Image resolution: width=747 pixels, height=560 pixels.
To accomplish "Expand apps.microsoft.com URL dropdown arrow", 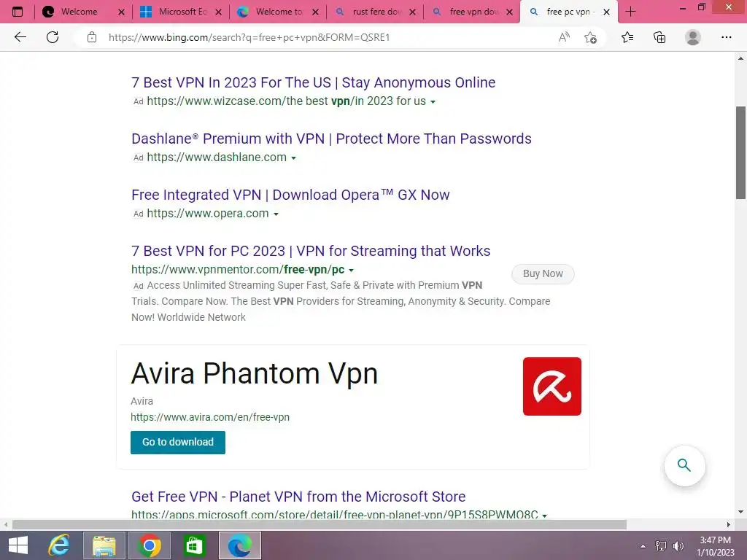I will pyautogui.click(x=544, y=516).
